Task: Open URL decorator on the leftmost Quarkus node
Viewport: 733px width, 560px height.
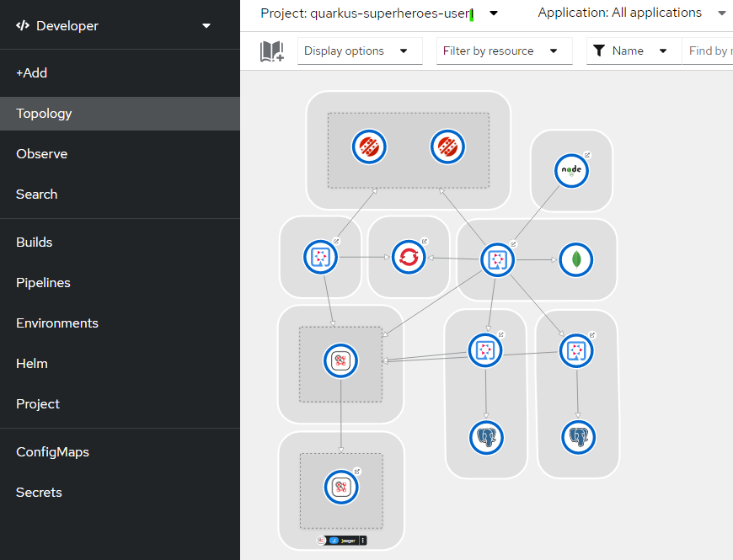Action: [336, 242]
